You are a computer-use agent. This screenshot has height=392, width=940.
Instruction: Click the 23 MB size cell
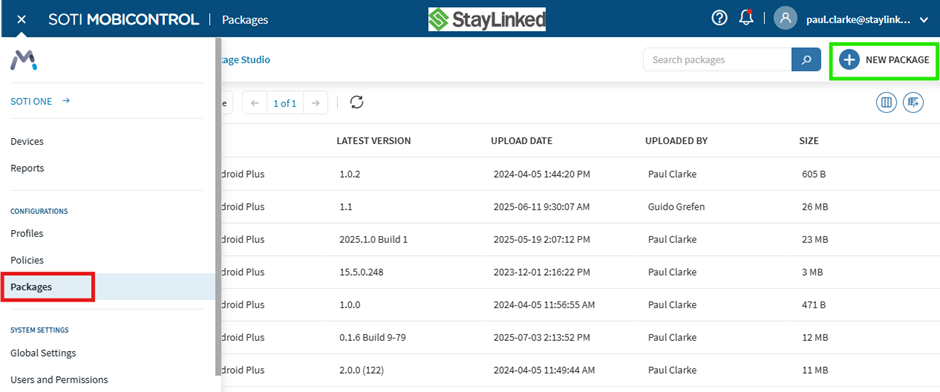click(x=815, y=239)
